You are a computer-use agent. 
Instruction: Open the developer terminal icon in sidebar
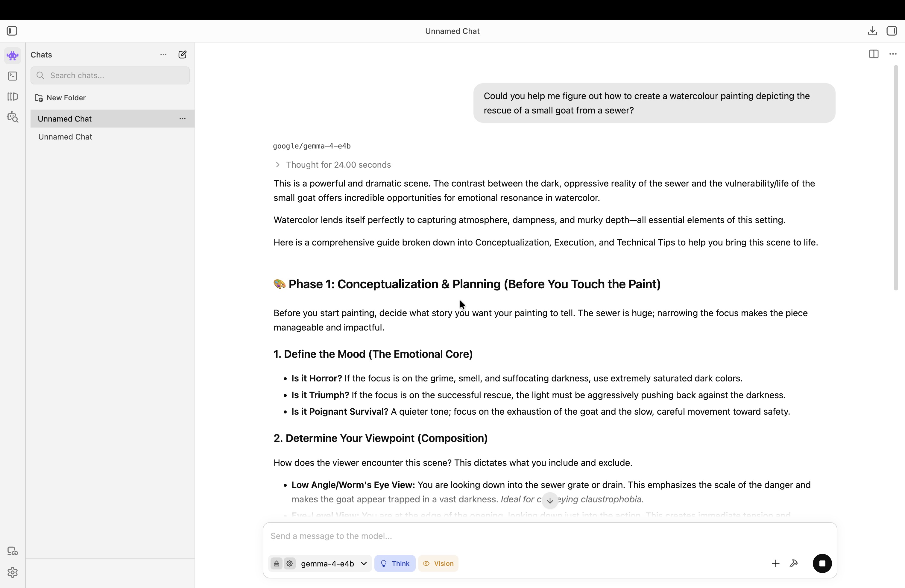point(13,76)
